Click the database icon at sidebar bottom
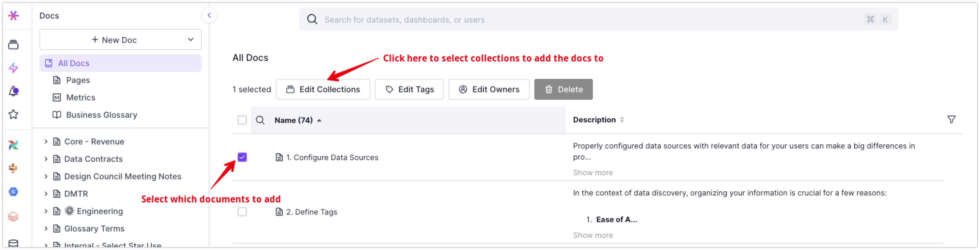Viewport: 980px width, 250px height. point(13,244)
